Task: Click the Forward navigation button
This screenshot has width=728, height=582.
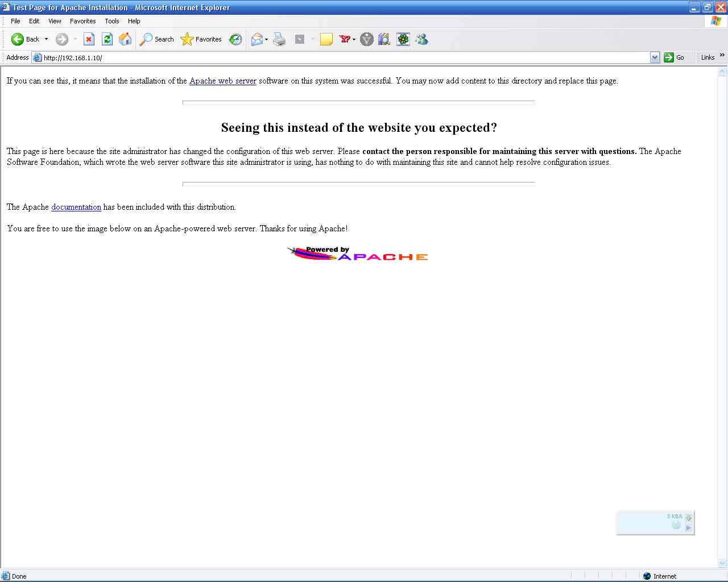Action: tap(62, 39)
